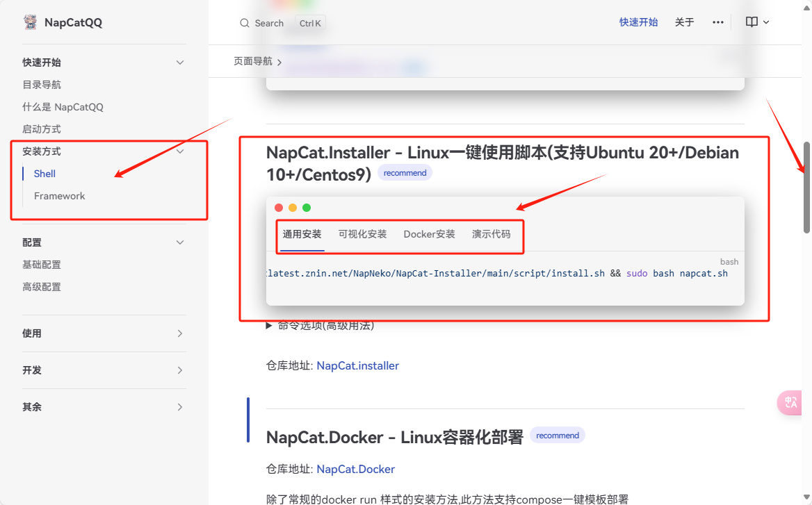Open 基础配置 sidebar page
The height and width of the screenshot is (505, 812).
(42, 265)
